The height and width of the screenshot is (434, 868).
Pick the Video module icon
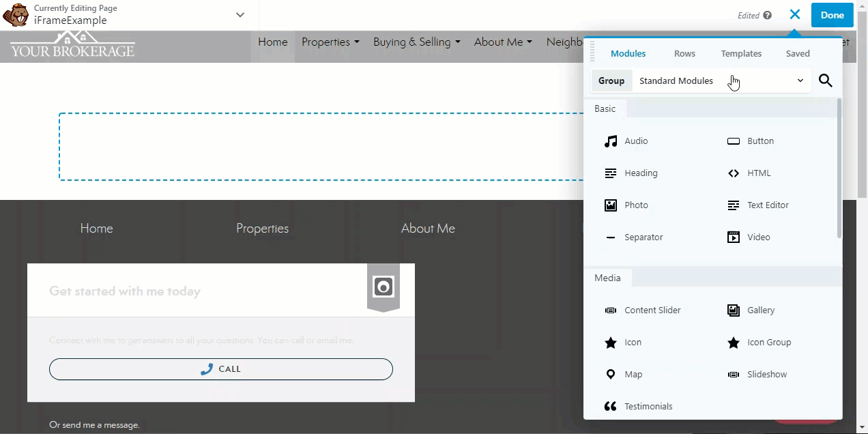734,237
